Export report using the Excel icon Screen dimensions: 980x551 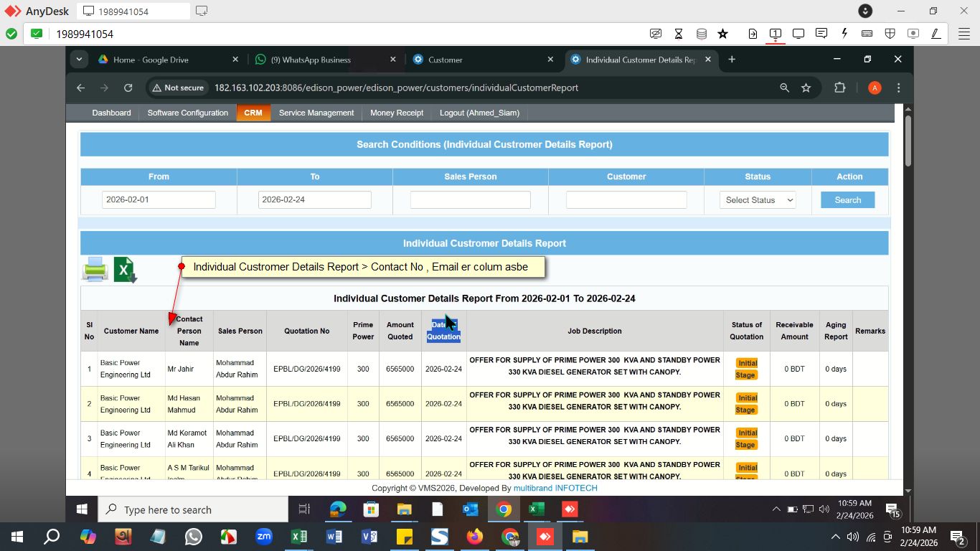click(x=125, y=270)
